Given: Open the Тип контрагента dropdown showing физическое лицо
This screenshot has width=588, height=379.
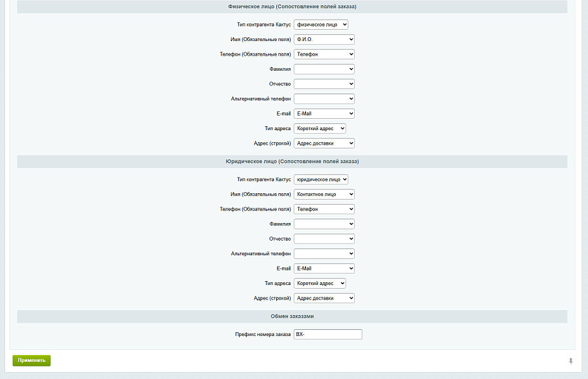Looking at the screenshot, I should coord(321,25).
